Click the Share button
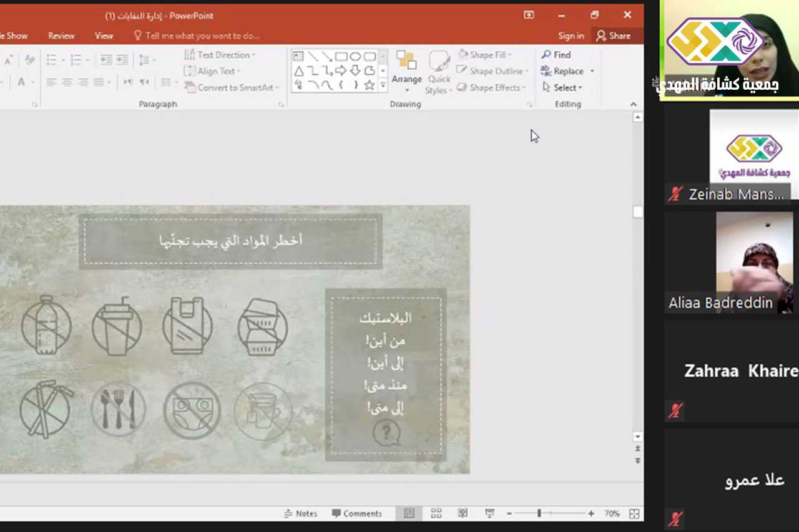Screen dimensions: 799x532 point(613,36)
